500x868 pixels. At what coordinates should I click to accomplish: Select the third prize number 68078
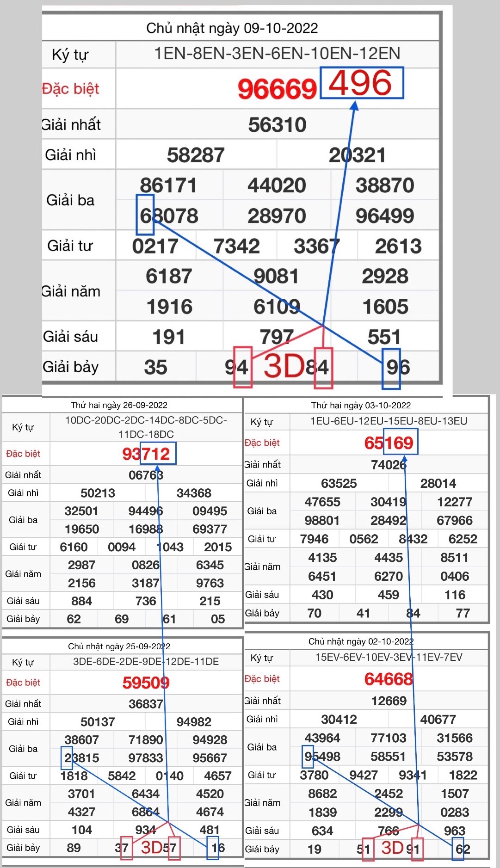click(169, 216)
